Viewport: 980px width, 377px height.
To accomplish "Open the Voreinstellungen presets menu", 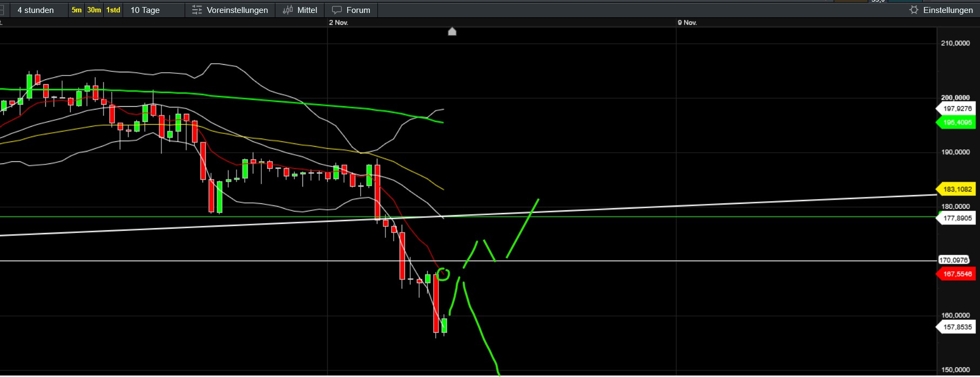I will point(230,10).
